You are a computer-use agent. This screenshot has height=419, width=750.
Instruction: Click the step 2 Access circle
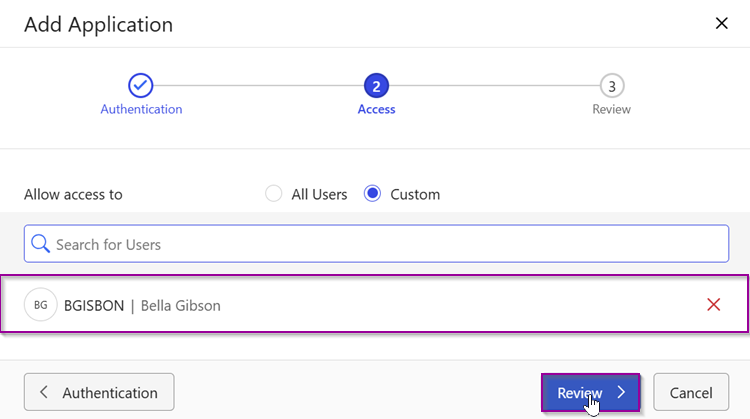point(376,86)
